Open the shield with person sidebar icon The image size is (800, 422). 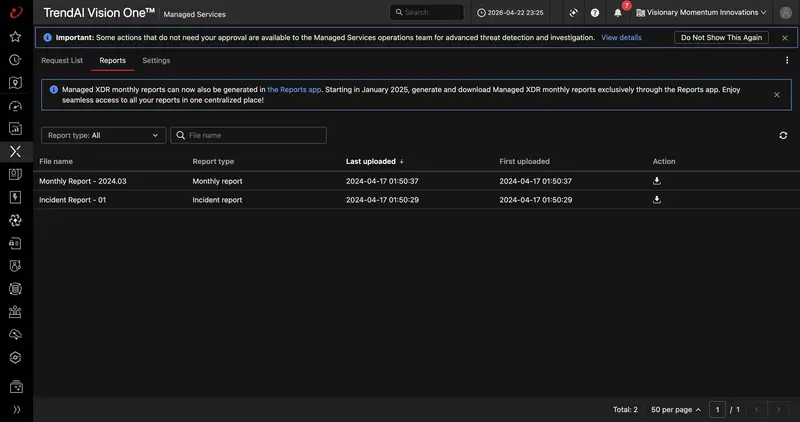15,266
